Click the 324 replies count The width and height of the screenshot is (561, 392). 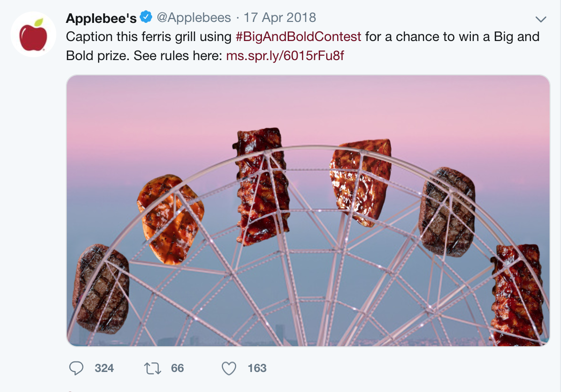[104, 368]
